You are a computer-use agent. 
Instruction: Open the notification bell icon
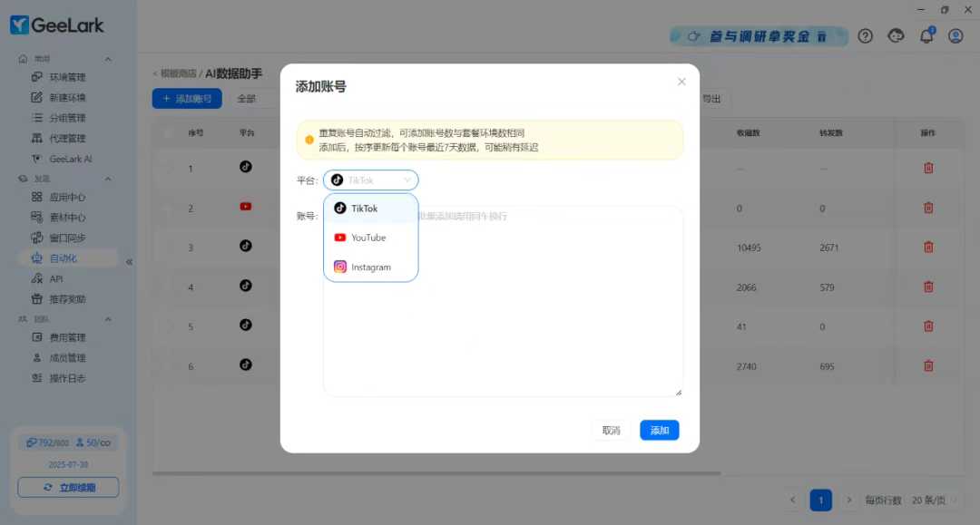coord(926,36)
